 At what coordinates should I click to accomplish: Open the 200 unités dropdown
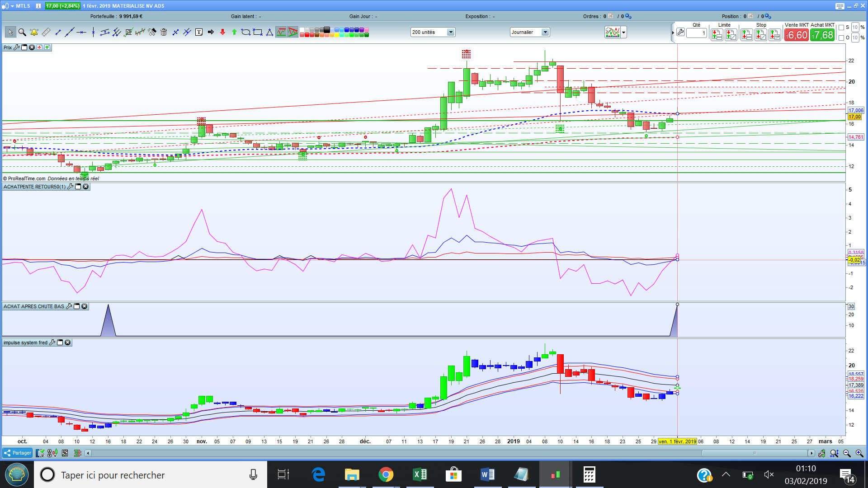click(451, 32)
